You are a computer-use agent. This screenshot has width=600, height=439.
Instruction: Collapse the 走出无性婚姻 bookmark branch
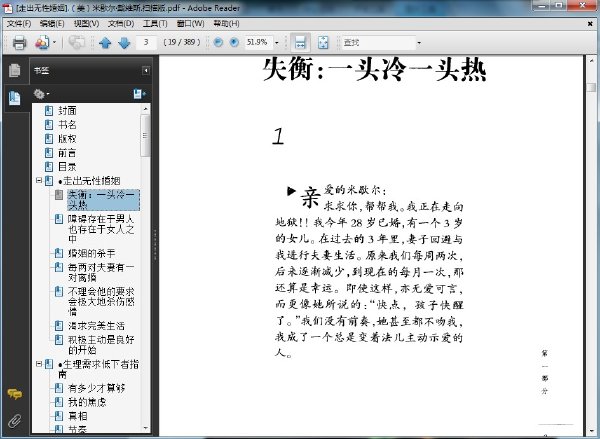(x=39, y=180)
